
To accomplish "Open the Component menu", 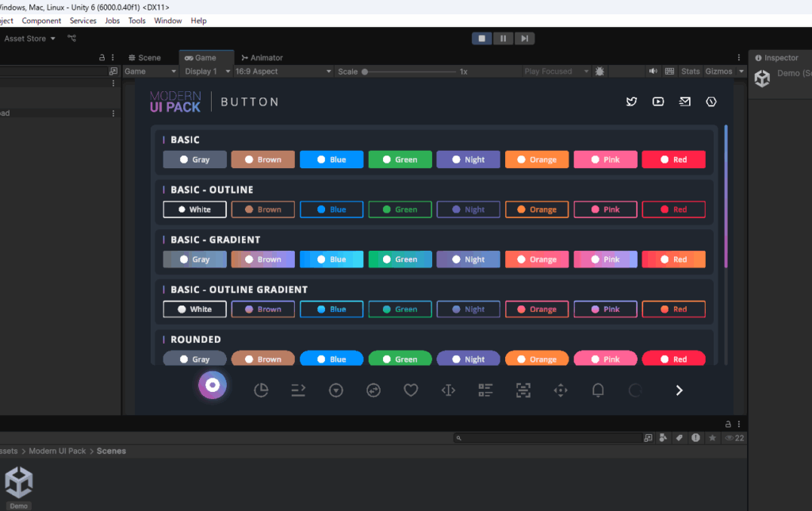I will [41, 21].
